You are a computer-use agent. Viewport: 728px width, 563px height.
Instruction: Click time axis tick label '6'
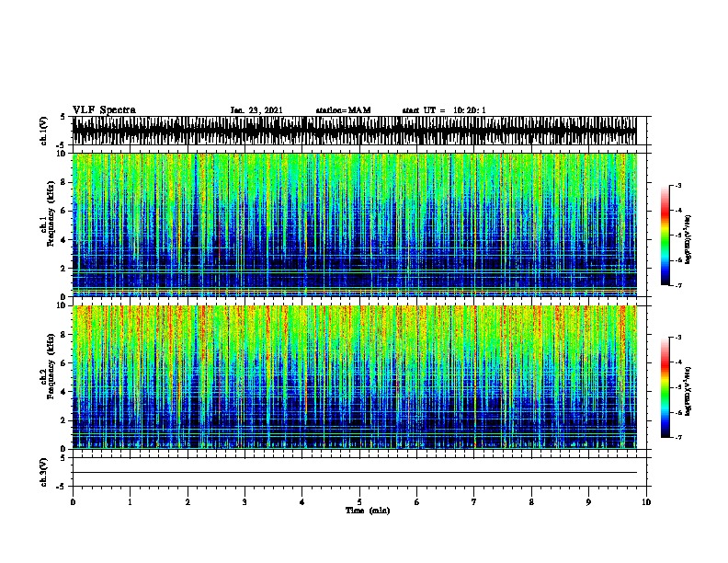coord(416,502)
